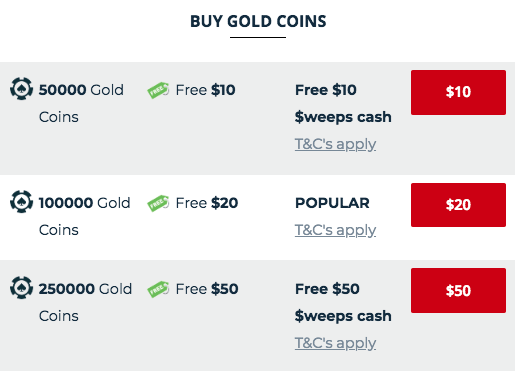Click the $20 red purchase button
The image size is (515, 371).
pos(458,205)
